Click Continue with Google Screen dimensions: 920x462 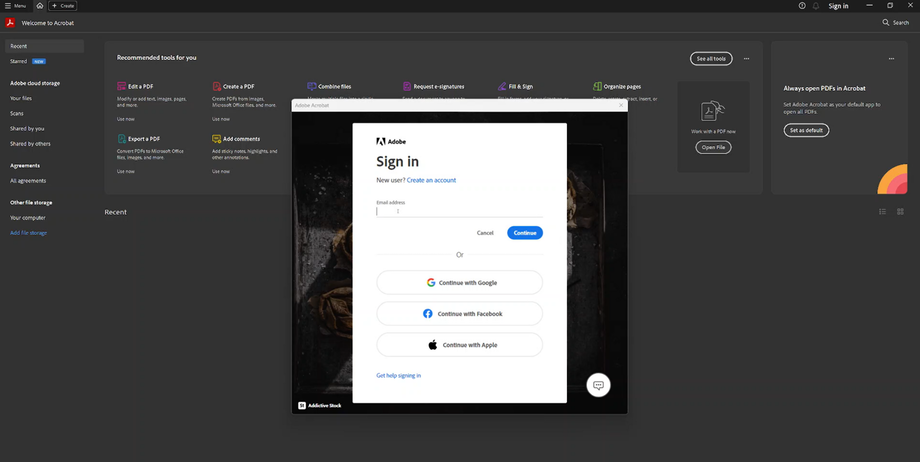pos(459,282)
